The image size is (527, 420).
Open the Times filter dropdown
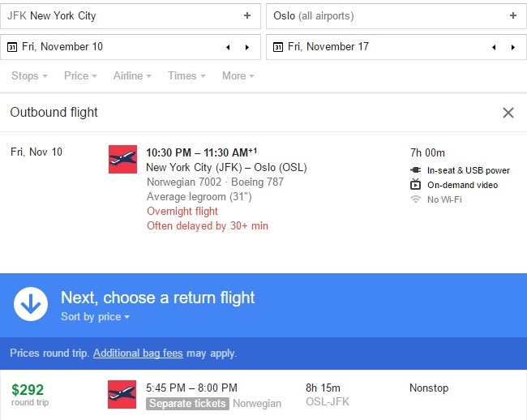(x=186, y=76)
